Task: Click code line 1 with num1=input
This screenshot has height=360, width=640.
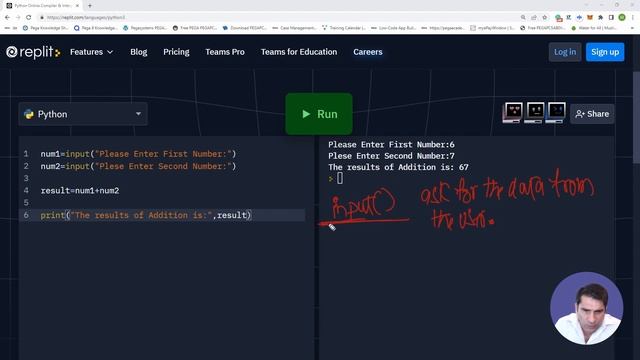Action: click(138, 154)
